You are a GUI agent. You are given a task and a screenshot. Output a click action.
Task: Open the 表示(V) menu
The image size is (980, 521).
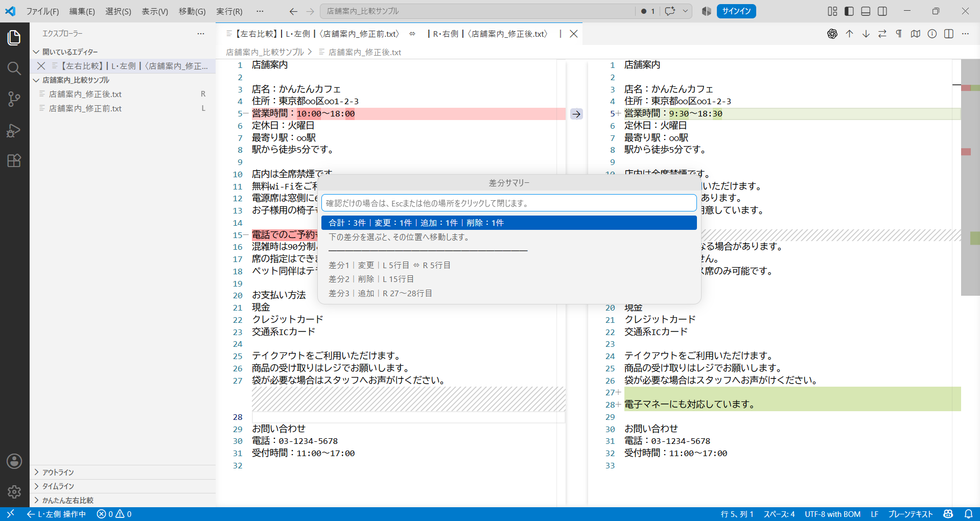(x=155, y=11)
